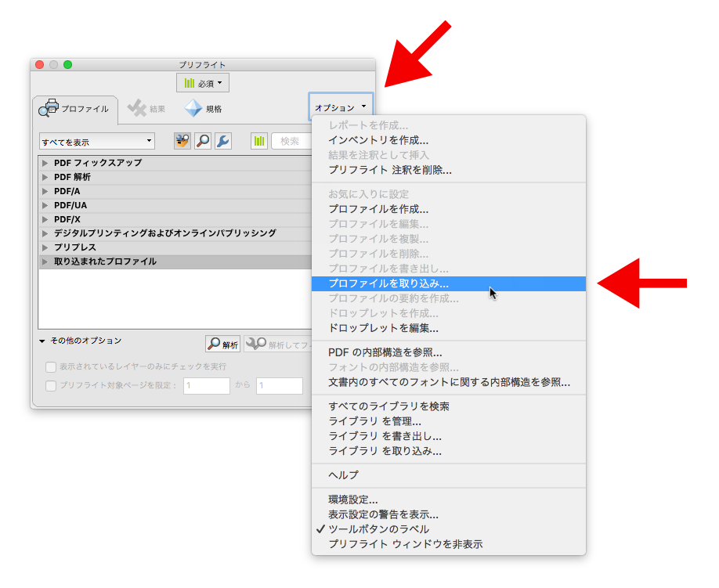Viewport: 719px width, 588px height.
Task: Switch to the プロファイル tab
Action: coord(74,109)
